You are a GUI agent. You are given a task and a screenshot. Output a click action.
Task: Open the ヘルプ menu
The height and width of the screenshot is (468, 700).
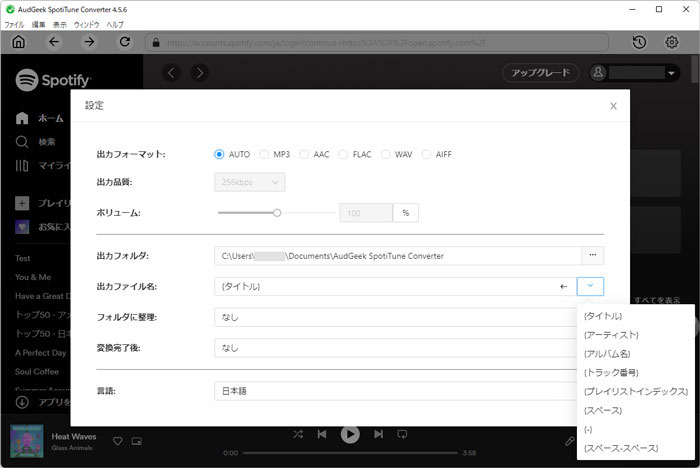pos(115,25)
